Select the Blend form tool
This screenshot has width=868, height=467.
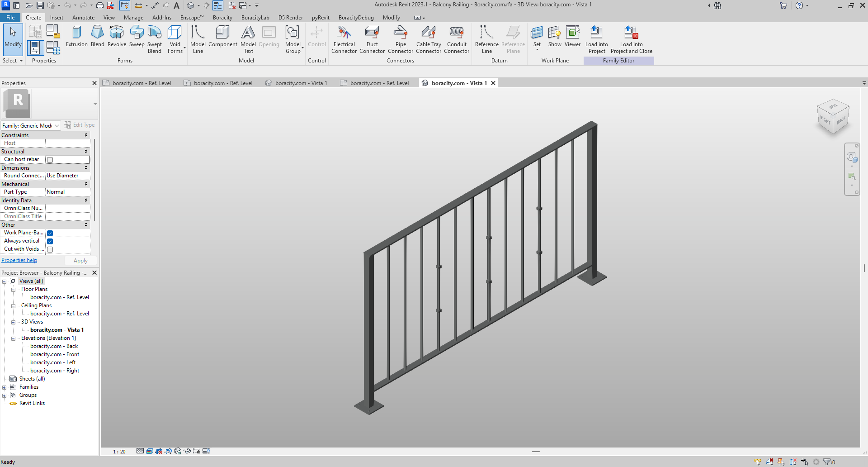click(x=98, y=36)
